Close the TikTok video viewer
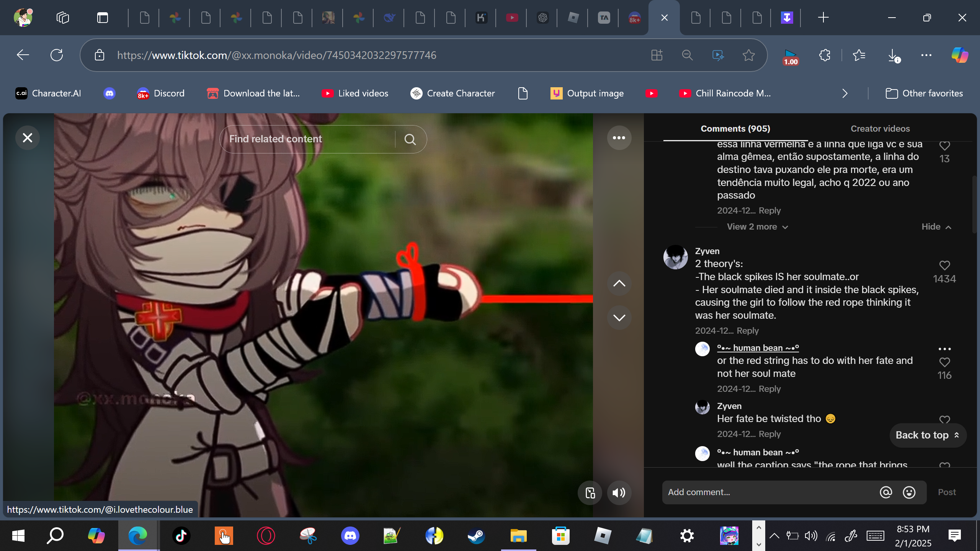980x551 pixels. (28, 138)
